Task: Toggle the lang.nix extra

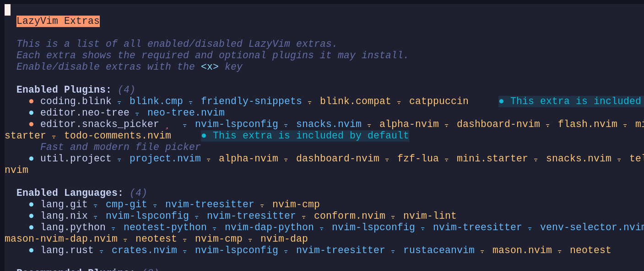Action: [x=64, y=216]
